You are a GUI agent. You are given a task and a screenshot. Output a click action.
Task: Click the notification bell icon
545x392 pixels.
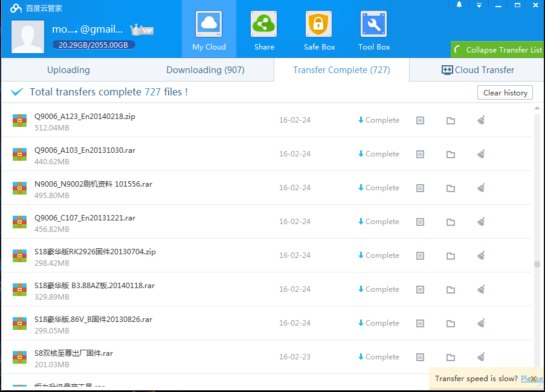click(459, 4)
